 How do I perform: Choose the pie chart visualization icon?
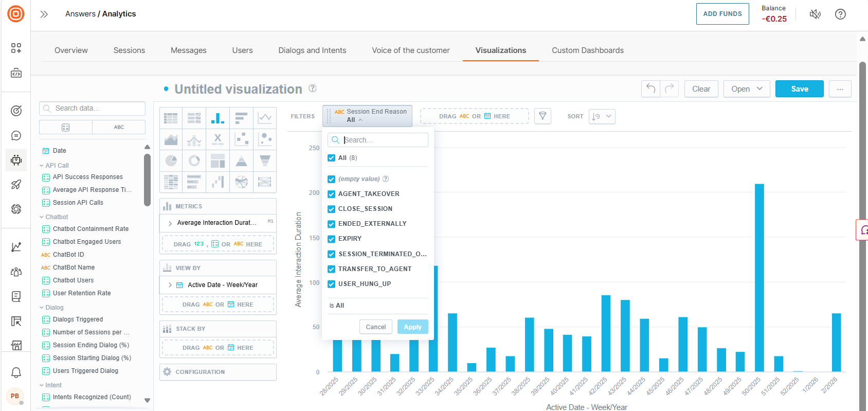pos(171,160)
